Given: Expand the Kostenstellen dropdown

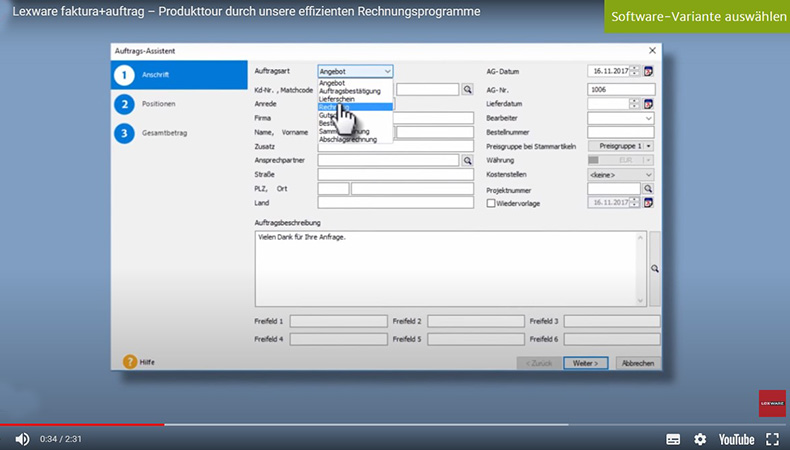Looking at the screenshot, I should tap(648, 175).
